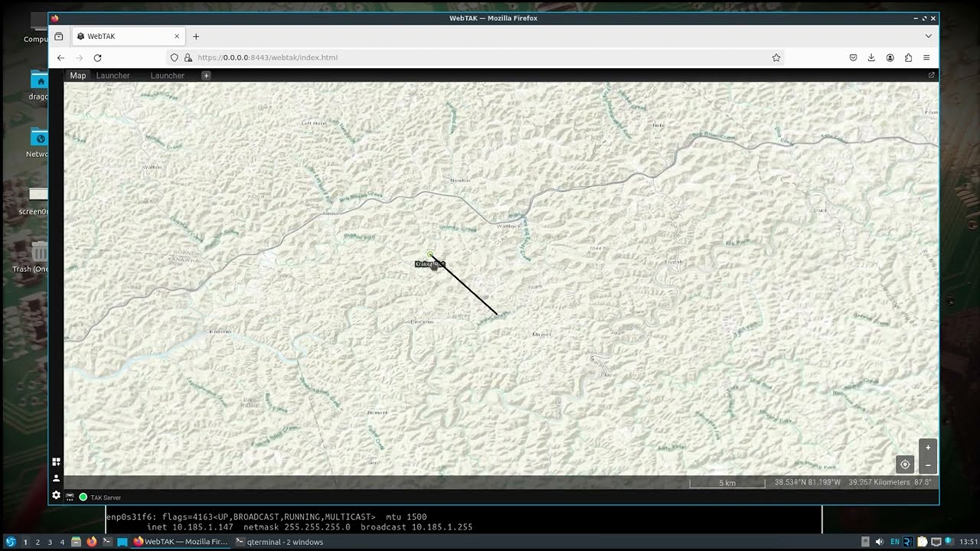The height and width of the screenshot is (551, 980).
Task: Click the network connection icon beside TAK Server
Action: (70, 497)
